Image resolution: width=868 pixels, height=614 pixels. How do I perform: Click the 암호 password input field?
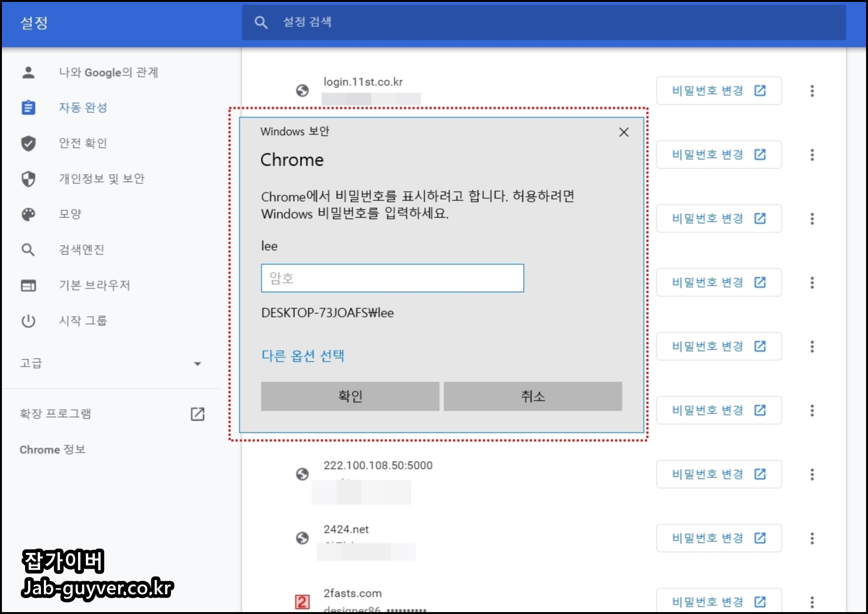pos(393,278)
